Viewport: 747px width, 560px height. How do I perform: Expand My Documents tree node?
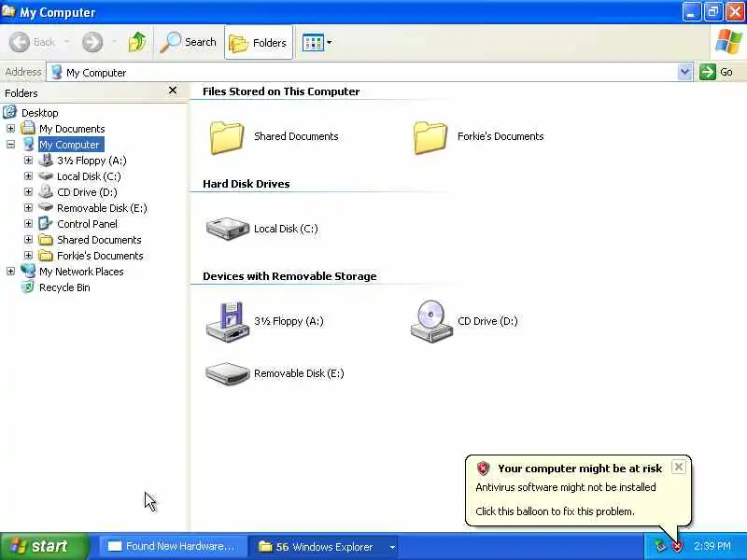[10, 129]
